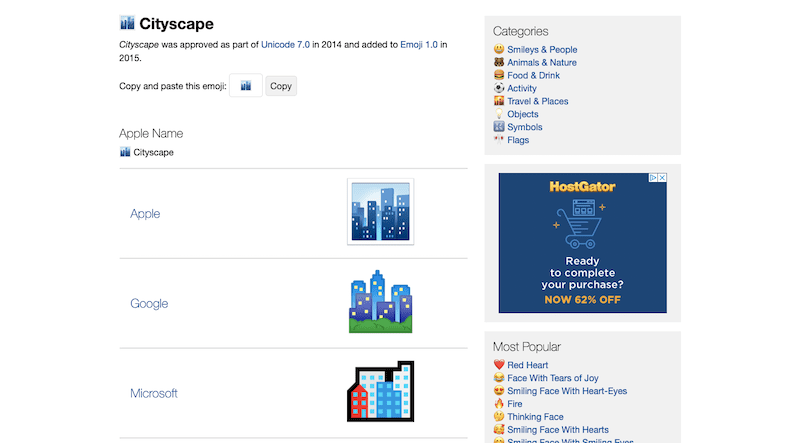Click the Objects light bulb icon
800x443 pixels.
pyautogui.click(x=499, y=114)
